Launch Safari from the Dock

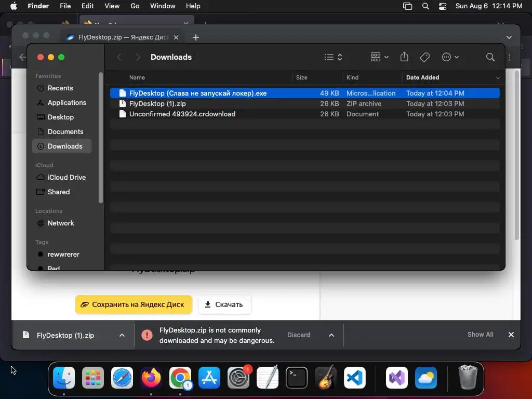pos(122,378)
